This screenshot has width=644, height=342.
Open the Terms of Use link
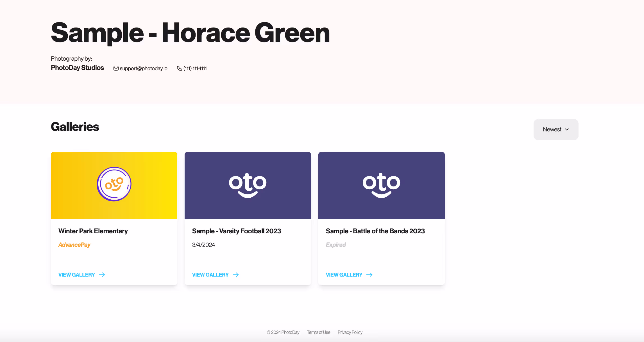click(x=318, y=332)
